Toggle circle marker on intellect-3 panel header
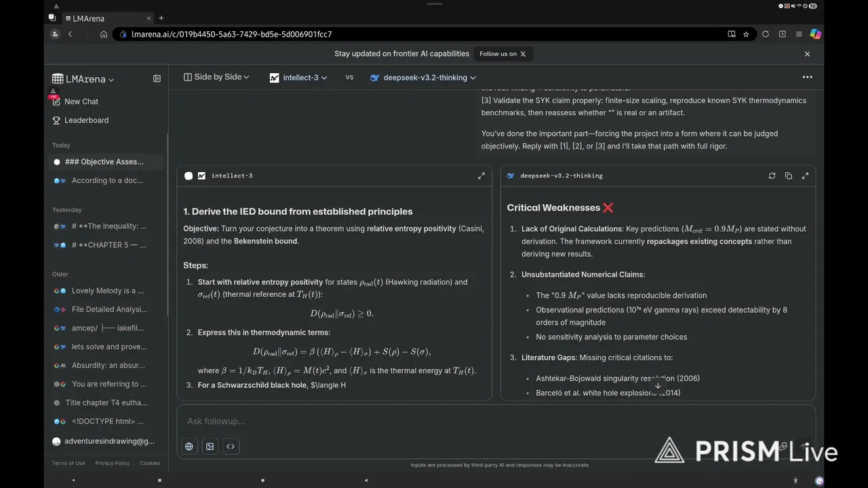 (189, 176)
